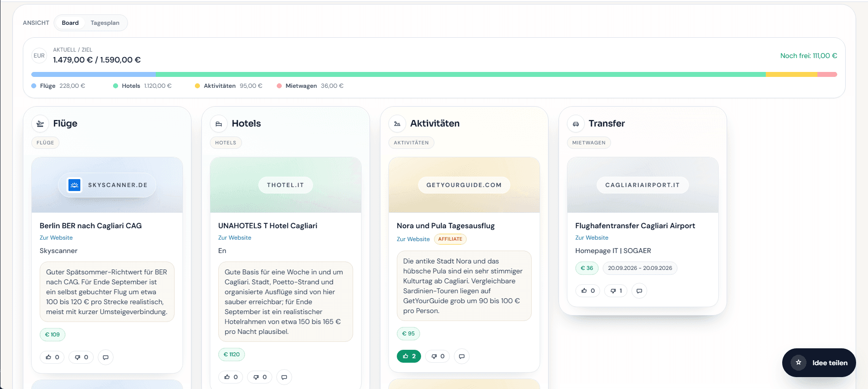This screenshot has height=389, width=868.
Task: Click the Flughafentransfer Cagliari Airport title
Action: pyautogui.click(x=635, y=226)
